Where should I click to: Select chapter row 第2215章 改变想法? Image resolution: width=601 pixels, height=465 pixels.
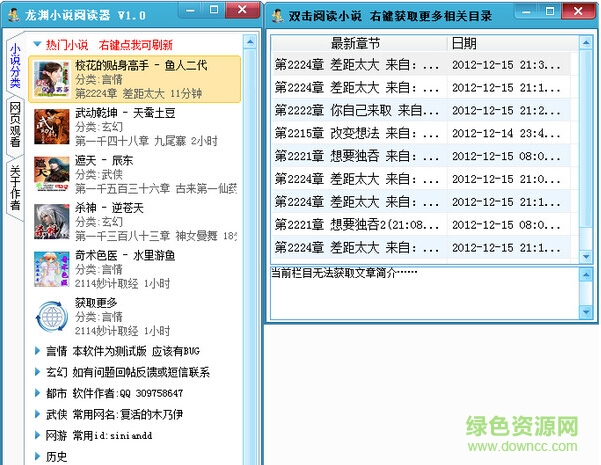[421, 133]
